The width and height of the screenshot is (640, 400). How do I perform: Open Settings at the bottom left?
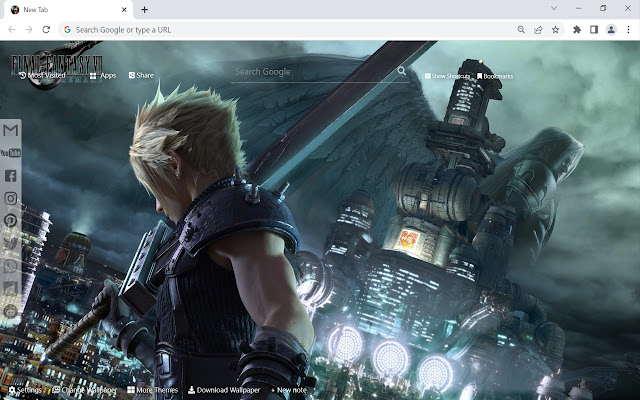click(25, 390)
